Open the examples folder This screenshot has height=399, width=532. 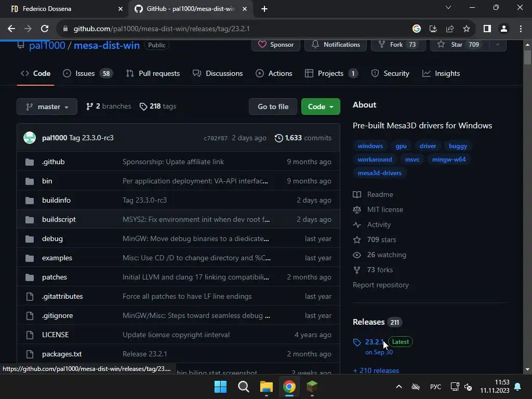pos(57,258)
